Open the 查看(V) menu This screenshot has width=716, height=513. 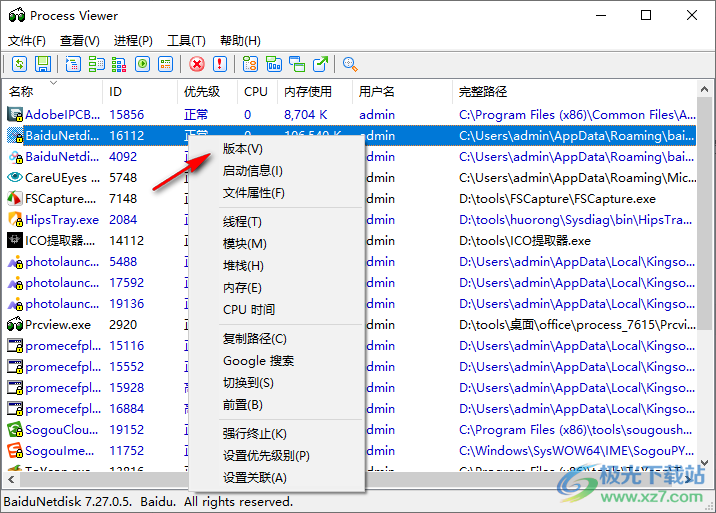79,41
